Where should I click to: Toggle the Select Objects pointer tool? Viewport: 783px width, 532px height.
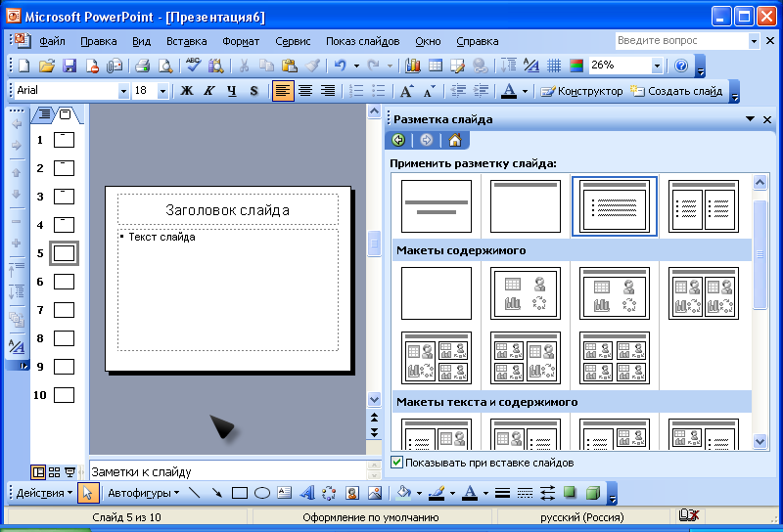[88, 493]
